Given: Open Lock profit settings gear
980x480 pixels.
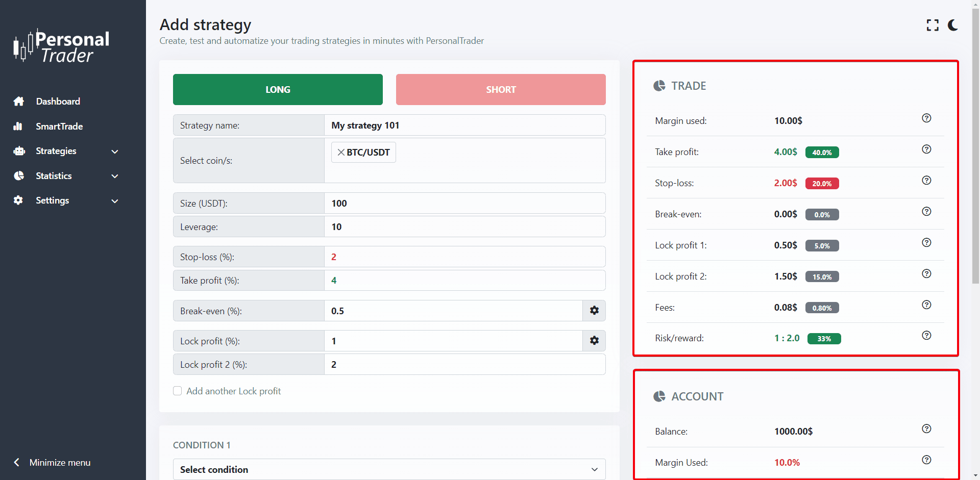Looking at the screenshot, I should (594, 341).
